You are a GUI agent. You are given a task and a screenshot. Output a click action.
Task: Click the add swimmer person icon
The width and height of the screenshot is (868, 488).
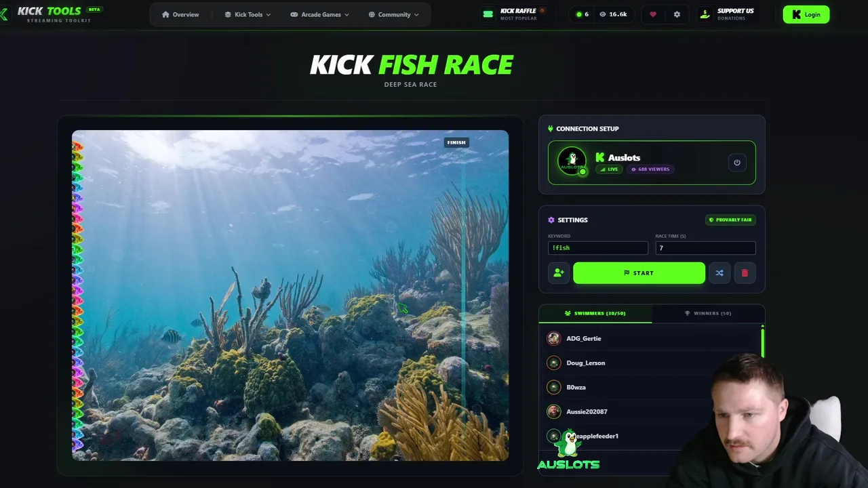559,272
